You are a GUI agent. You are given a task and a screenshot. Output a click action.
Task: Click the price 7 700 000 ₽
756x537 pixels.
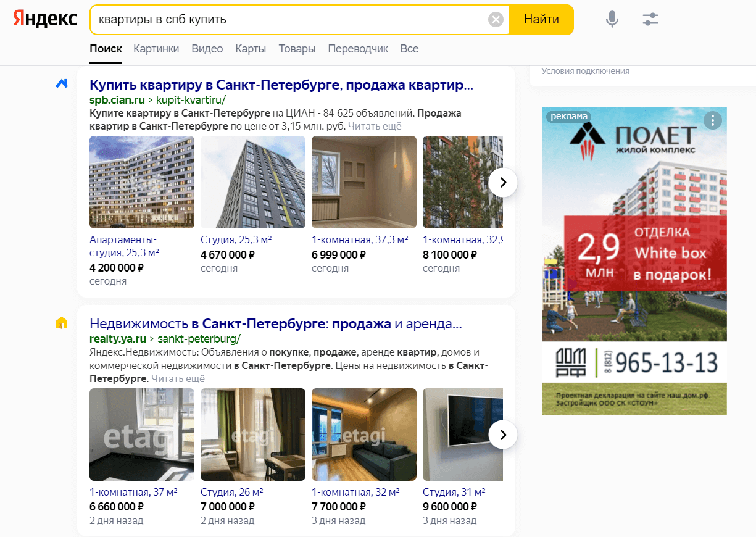(339, 507)
